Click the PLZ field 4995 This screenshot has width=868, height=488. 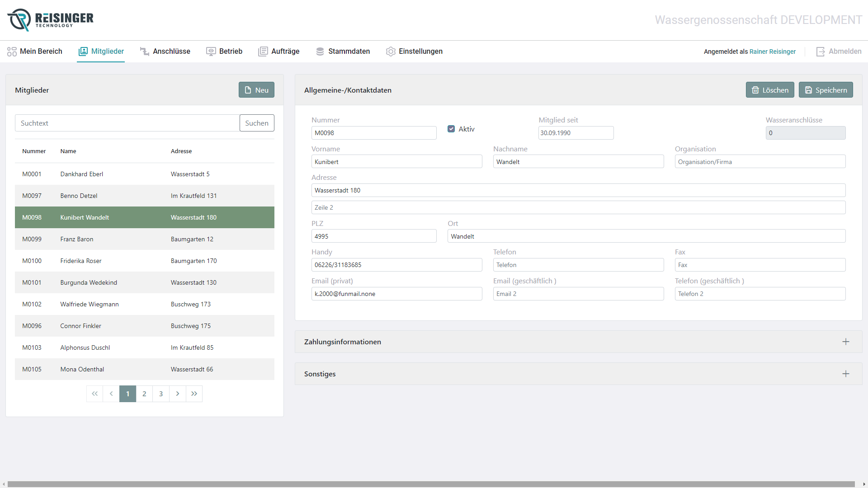pyautogui.click(x=374, y=236)
